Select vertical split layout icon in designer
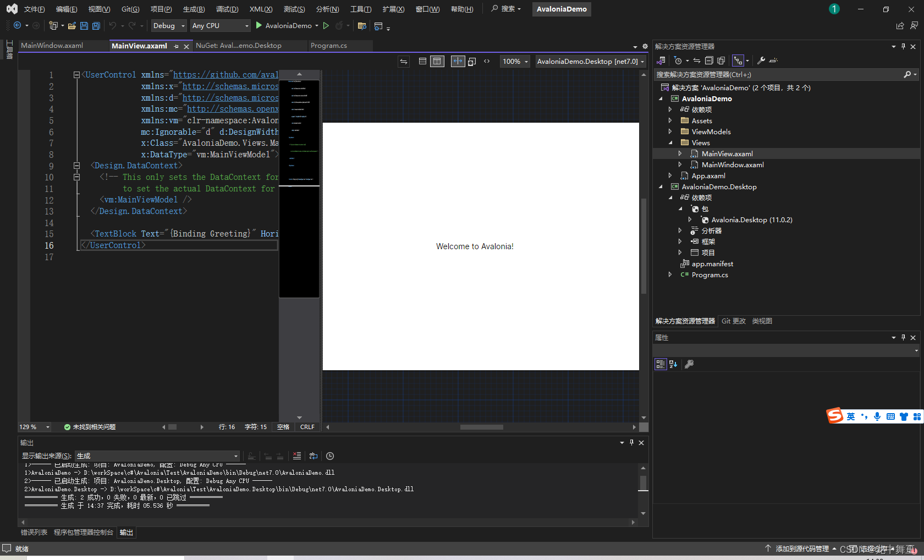924x560 pixels. click(x=437, y=62)
